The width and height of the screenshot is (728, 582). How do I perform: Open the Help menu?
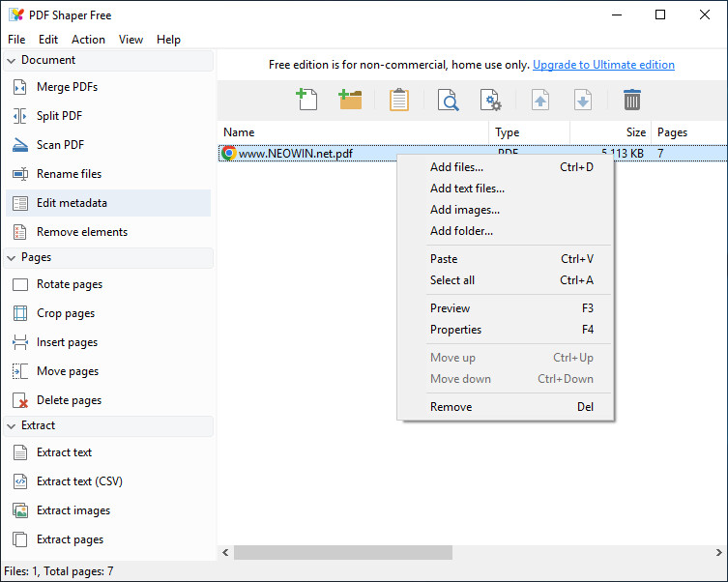[x=168, y=40]
